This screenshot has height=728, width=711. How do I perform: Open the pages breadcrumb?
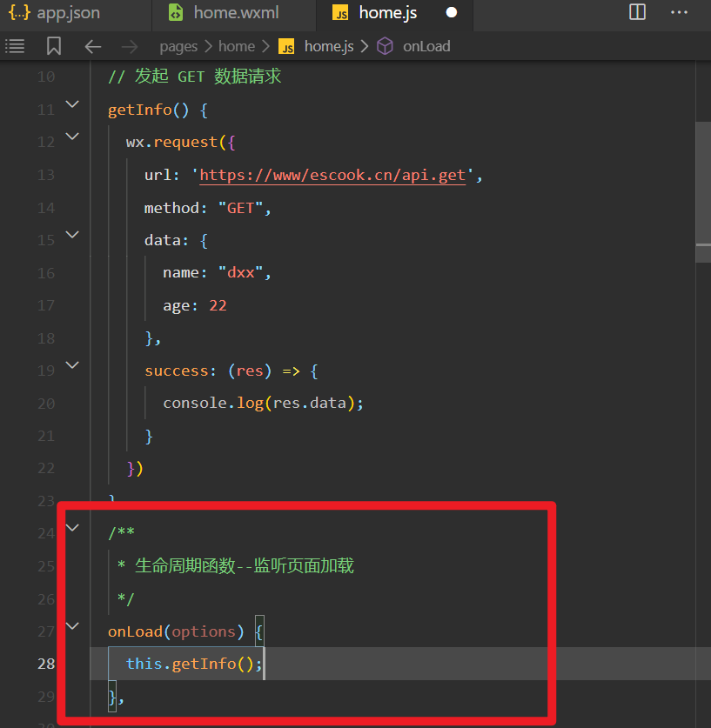[178, 46]
